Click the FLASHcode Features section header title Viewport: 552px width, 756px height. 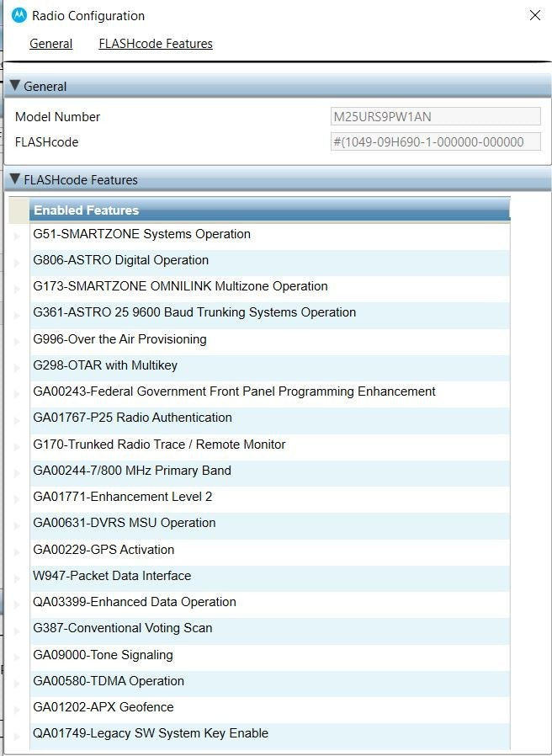pyautogui.click(x=81, y=180)
